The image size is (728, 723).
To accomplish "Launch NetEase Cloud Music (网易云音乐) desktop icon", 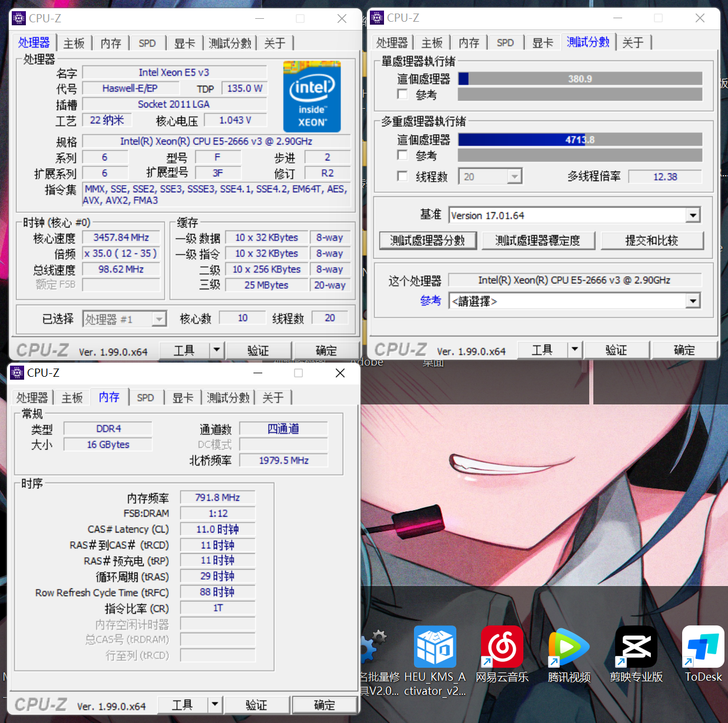I will coord(502,647).
